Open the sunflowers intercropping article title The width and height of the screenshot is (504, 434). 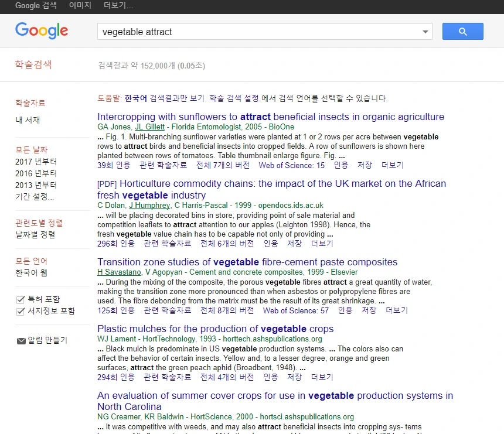271,117
